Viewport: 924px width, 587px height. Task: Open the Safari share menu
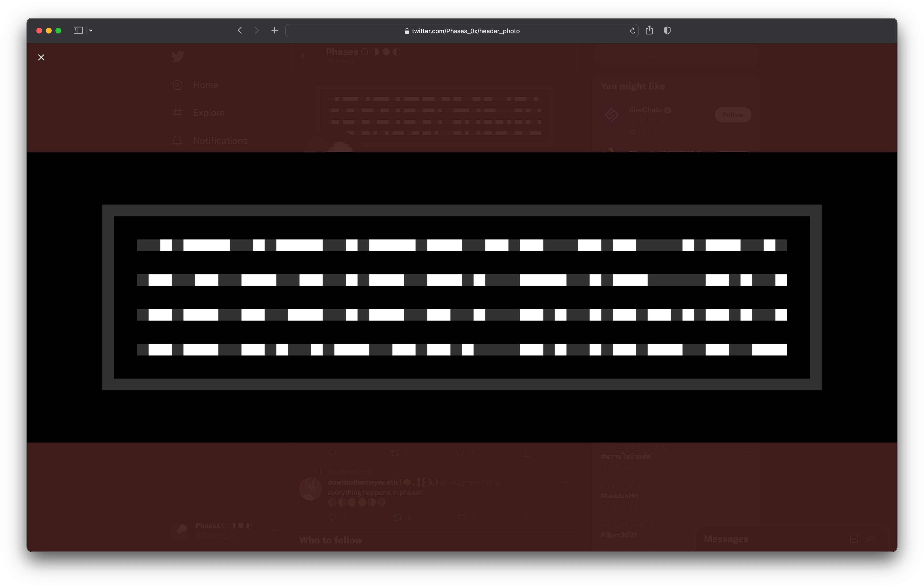coord(649,30)
